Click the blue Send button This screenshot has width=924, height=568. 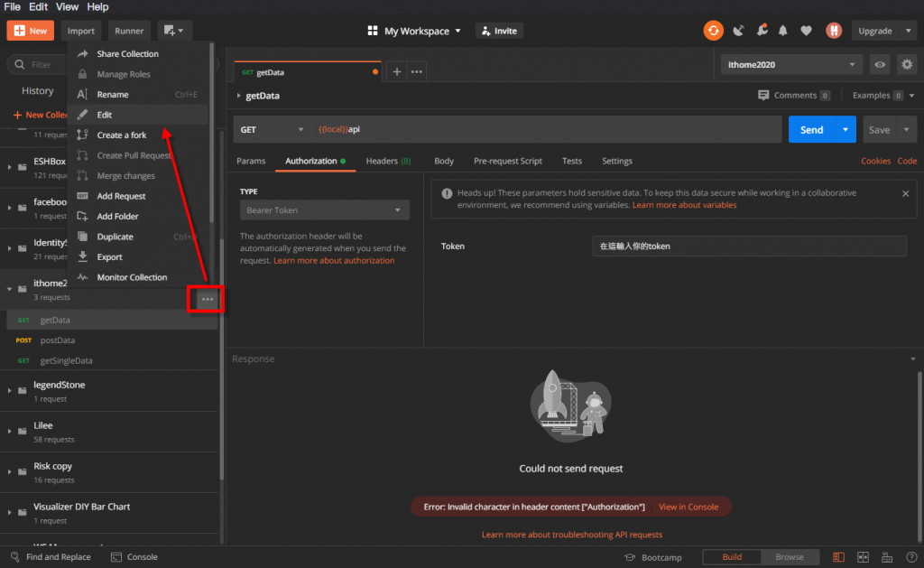click(811, 130)
